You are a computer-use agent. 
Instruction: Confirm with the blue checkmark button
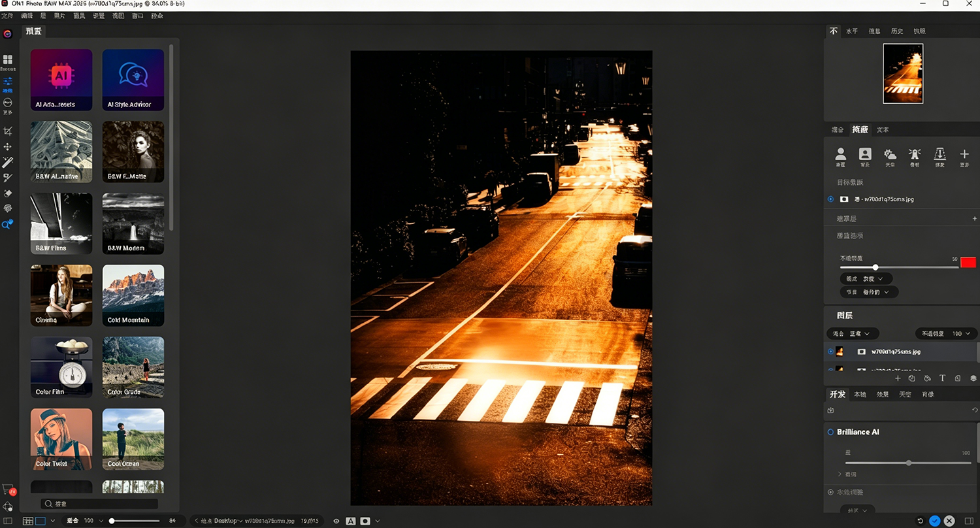[935, 521]
